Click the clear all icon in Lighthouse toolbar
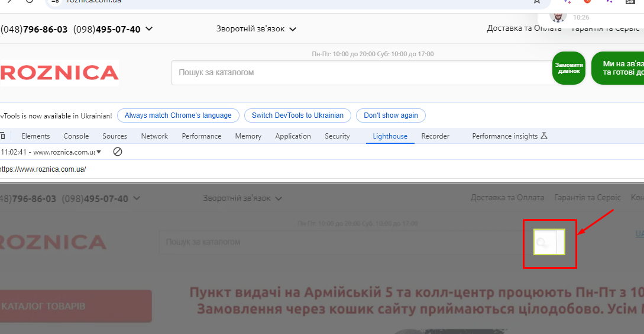Viewport: 644px width, 334px height. [118, 152]
